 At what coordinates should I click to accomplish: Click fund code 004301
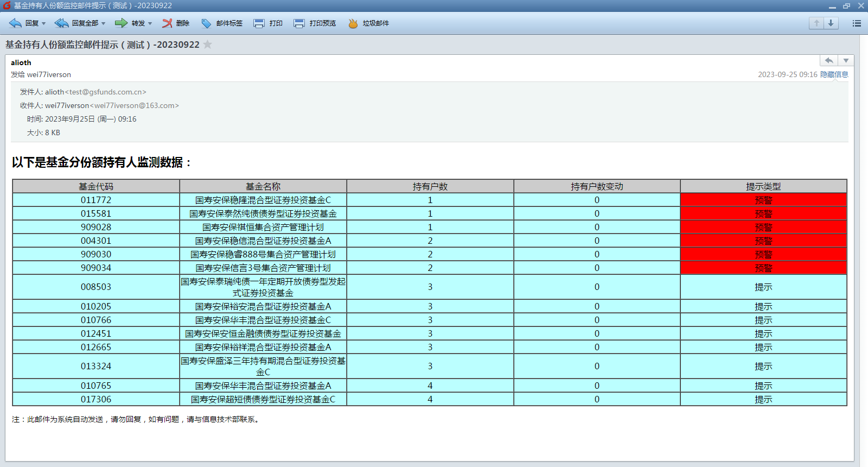96,241
